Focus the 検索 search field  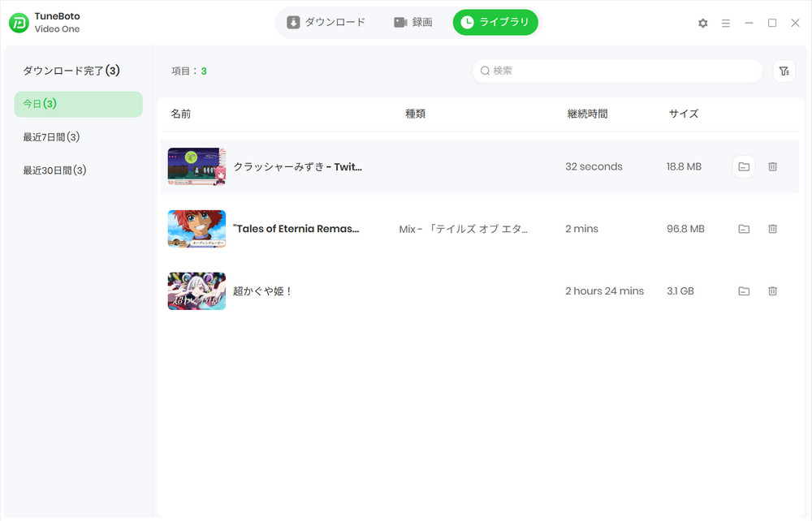617,71
